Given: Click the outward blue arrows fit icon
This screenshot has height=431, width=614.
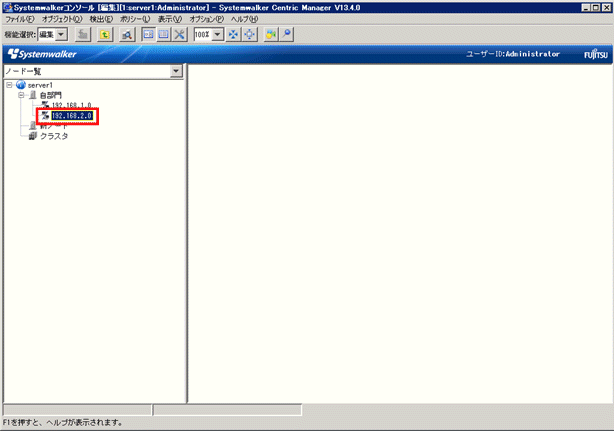Looking at the screenshot, I should point(249,34).
